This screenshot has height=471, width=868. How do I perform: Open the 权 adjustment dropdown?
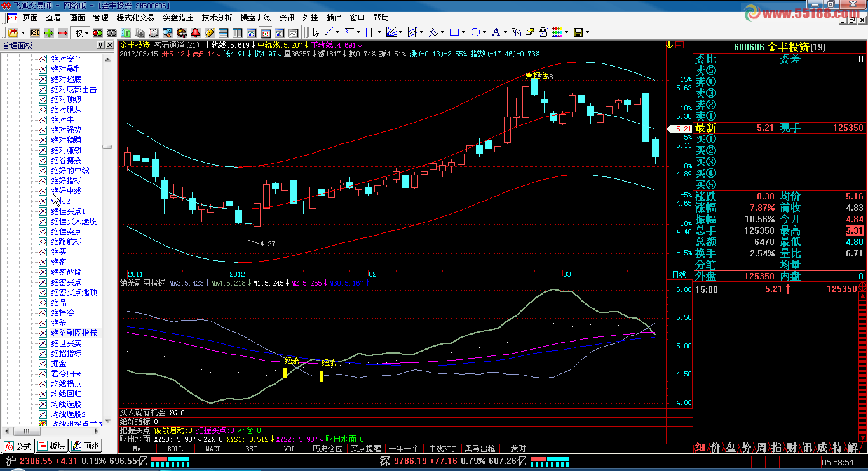click(x=82, y=32)
